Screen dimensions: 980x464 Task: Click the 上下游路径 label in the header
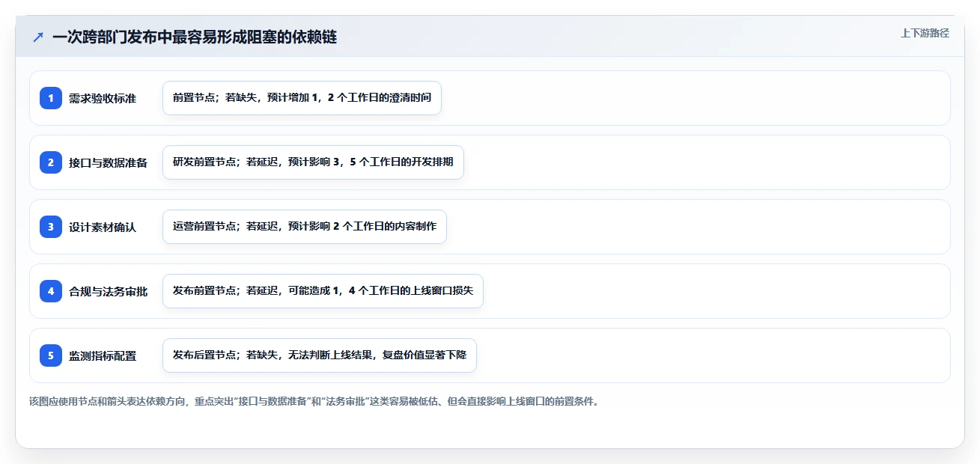925,33
